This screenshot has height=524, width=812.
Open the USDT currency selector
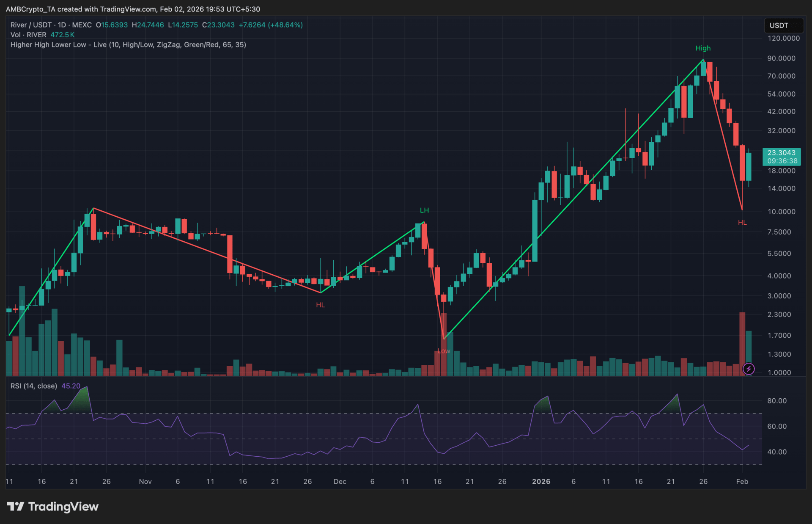pos(783,25)
